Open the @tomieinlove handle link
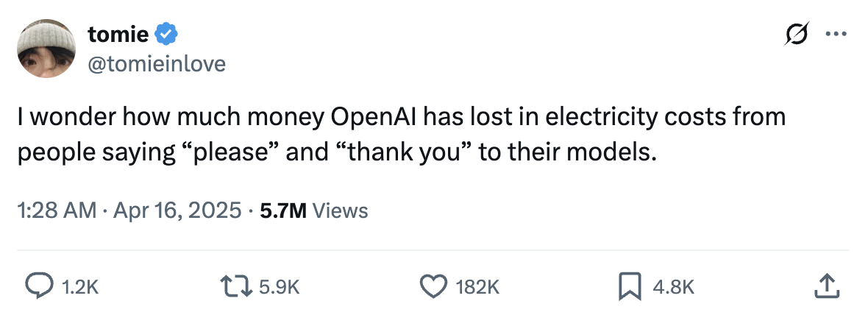This screenshot has width=868, height=315. [157, 65]
